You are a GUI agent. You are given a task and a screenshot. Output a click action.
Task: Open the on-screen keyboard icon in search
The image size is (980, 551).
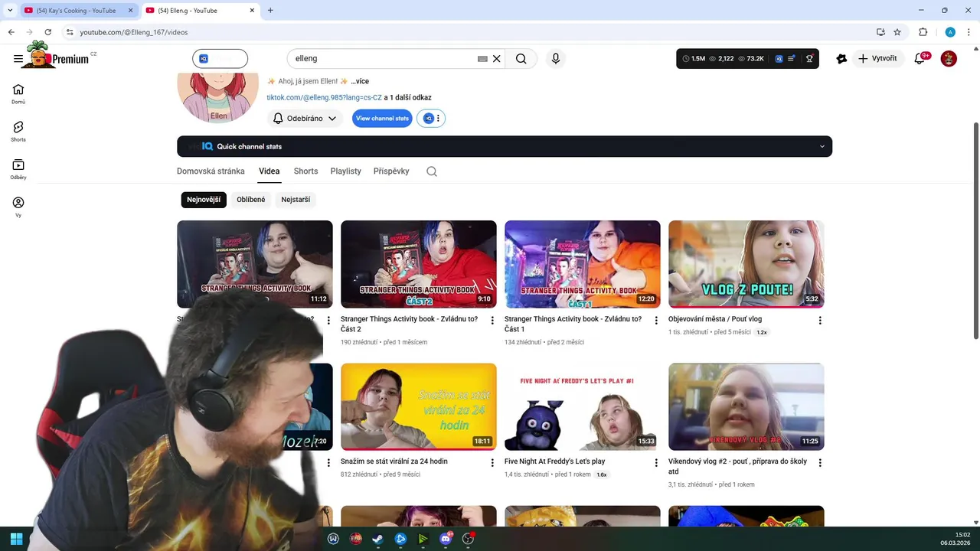[x=482, y=58]
